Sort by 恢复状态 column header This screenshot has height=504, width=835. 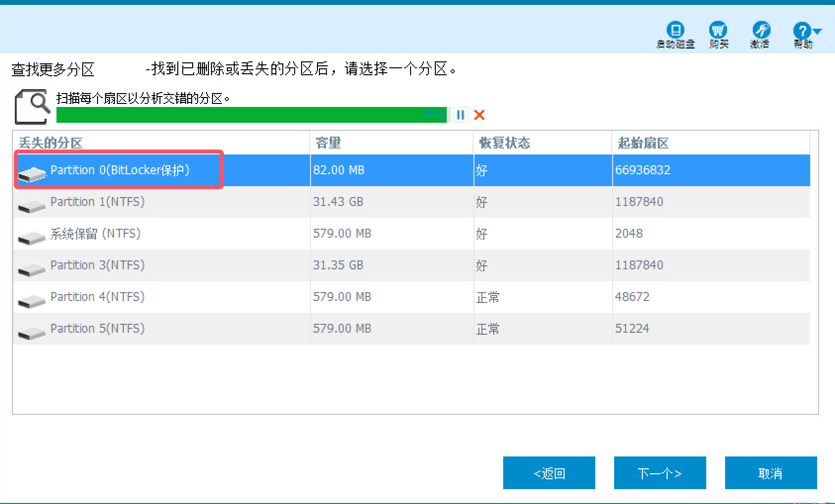(504, 143)
